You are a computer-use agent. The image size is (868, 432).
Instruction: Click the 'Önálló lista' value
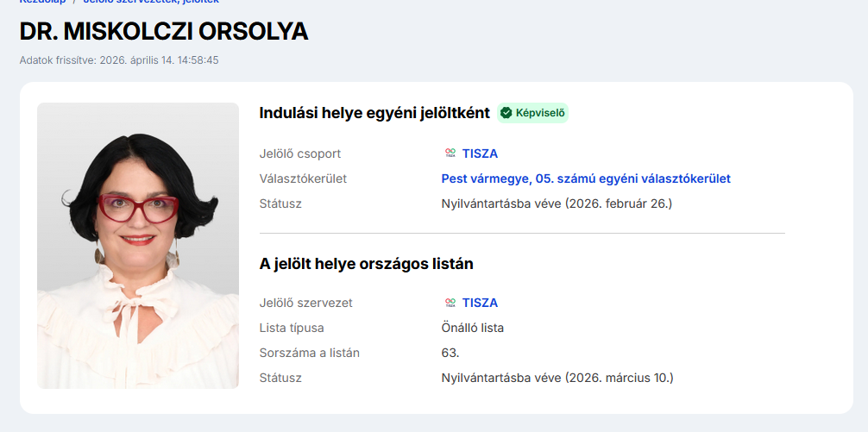pos(473,328)
